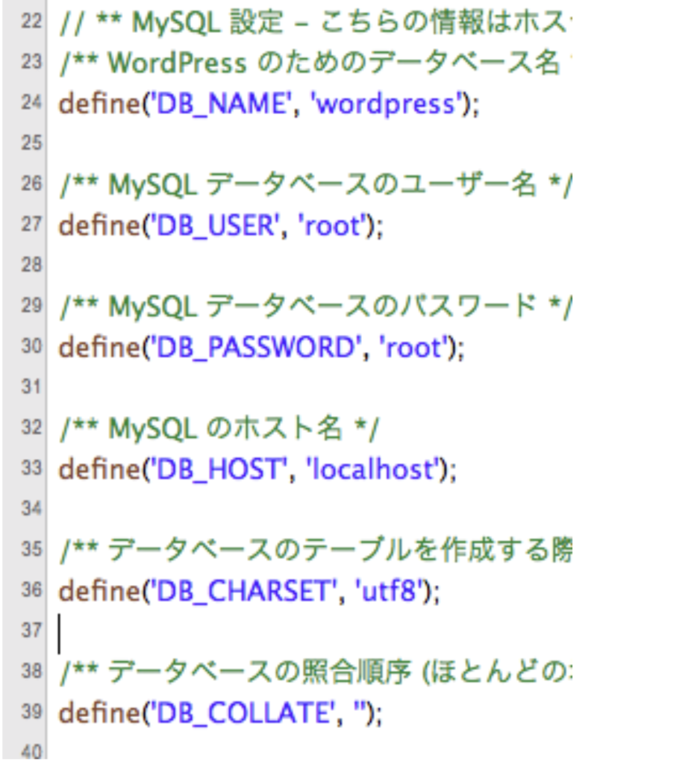Click 'DB_COLLATE' constant text
700x764 pixels.
click(243, 713)
